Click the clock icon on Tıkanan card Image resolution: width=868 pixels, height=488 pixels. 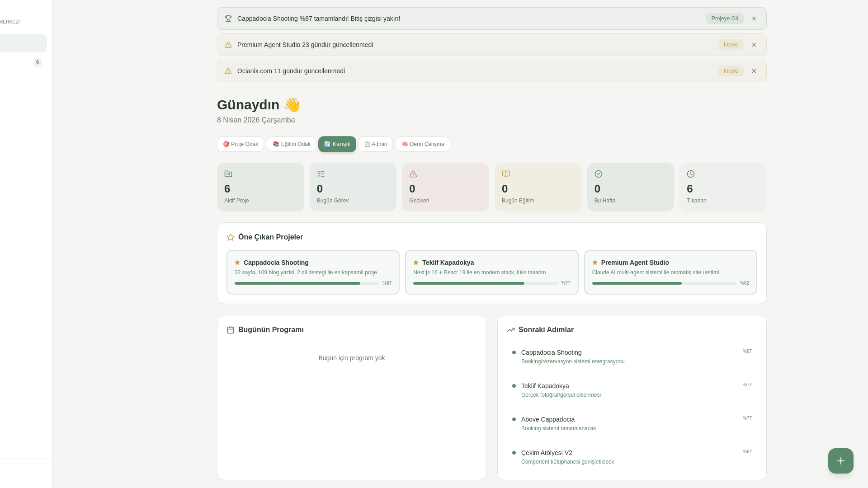tap(691, 174)
